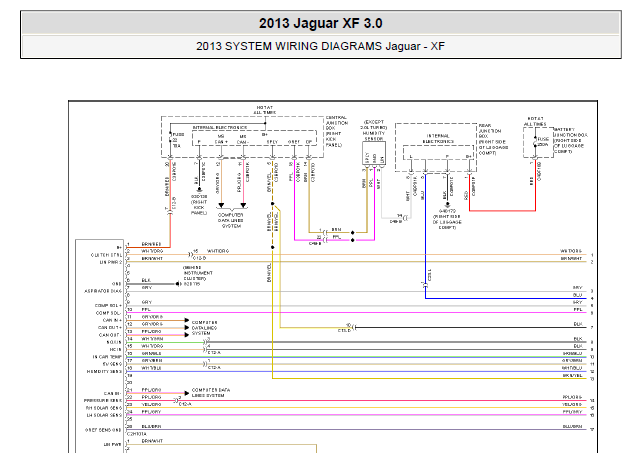Click the CAN OUT+ pin label
Screen dimensions: 635x453
coord(110,328)
